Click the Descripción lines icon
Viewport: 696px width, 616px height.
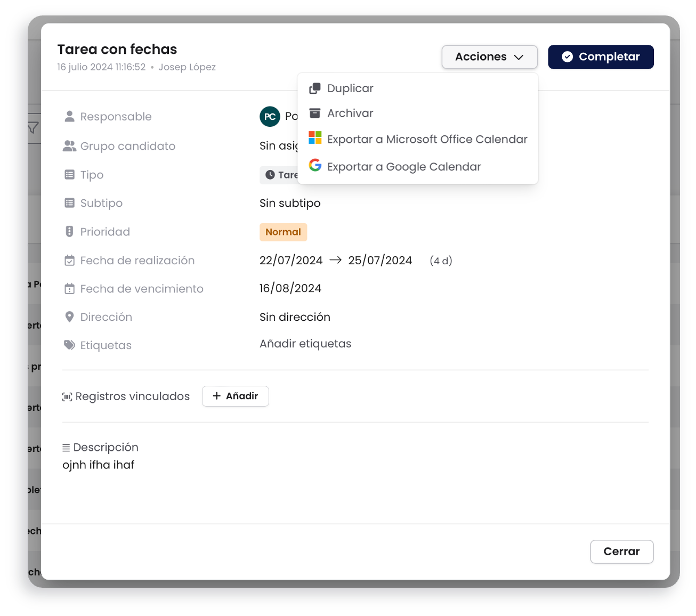point(66,448)
